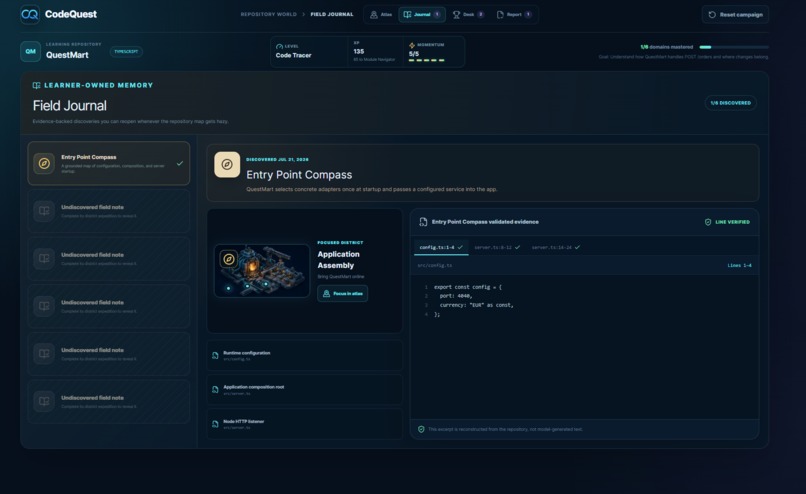The image size is (806, 494).
Task: Click the src/config.ts file path header
Action: point(435,266)
